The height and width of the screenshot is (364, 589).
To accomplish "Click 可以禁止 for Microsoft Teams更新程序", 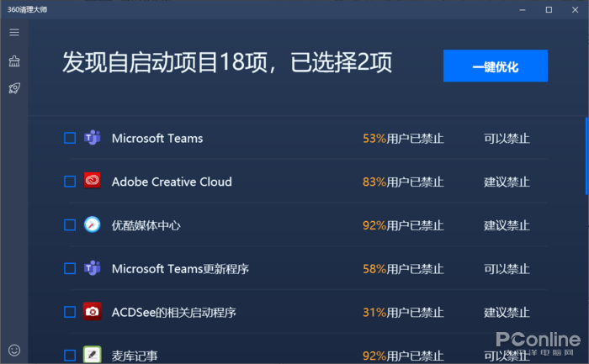I will click(x=507, y=269).
